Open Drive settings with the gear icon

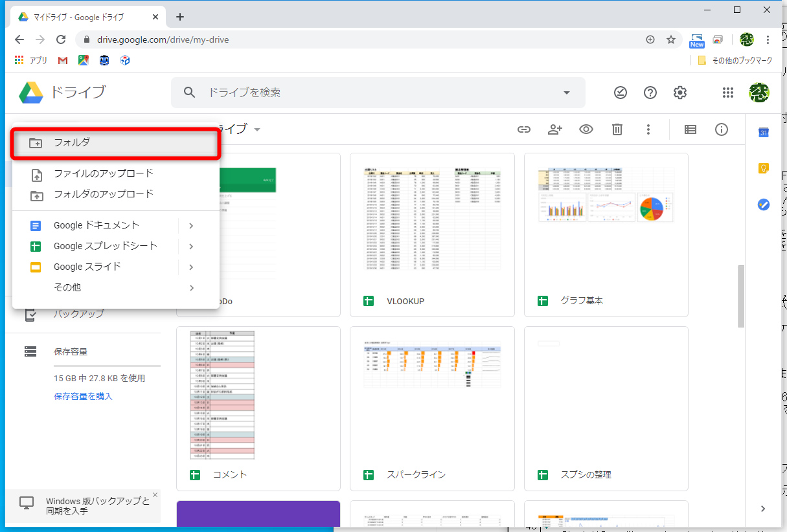[679, 93]
